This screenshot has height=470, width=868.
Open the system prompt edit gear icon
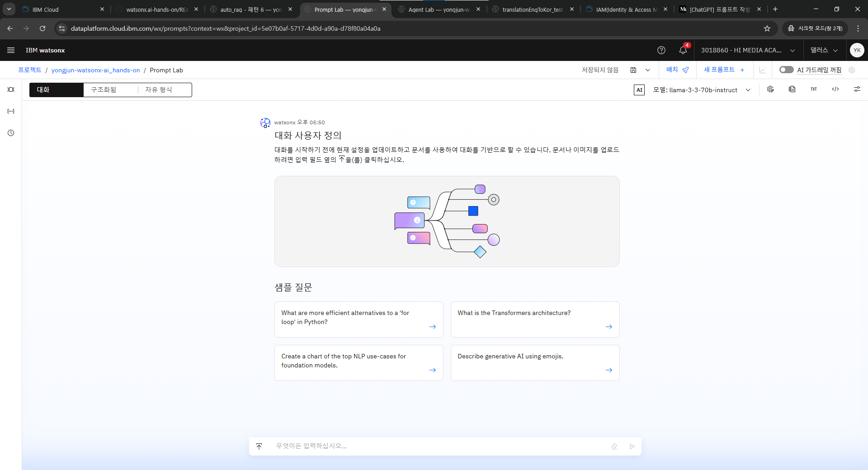(770, 89)
